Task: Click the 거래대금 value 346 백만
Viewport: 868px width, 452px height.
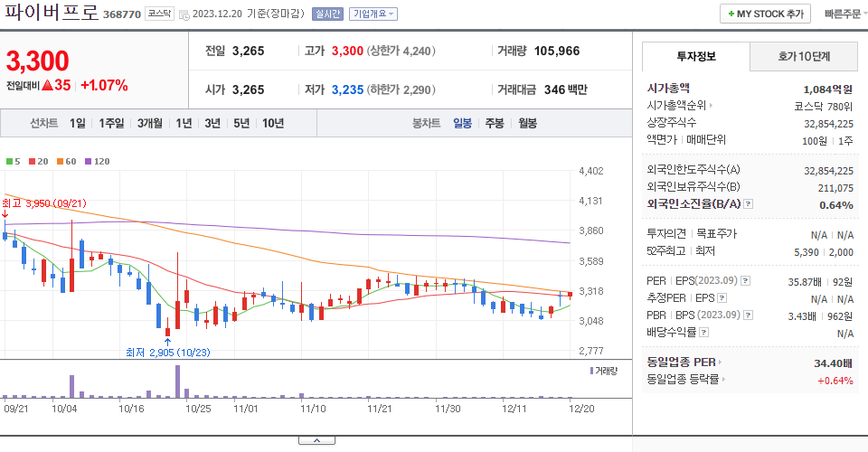Action: tap(566, 89)
